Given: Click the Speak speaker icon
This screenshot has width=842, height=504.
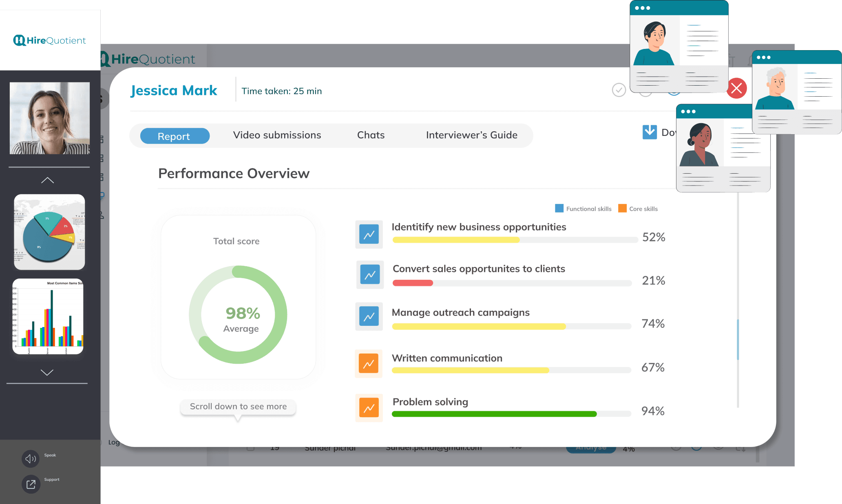Looking at the screenshot, I should pyautogui.click(x=31, y=459).
